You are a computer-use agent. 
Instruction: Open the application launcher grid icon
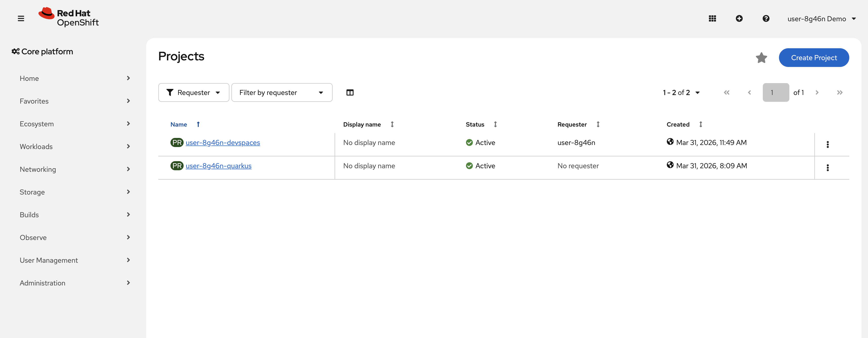712,18
